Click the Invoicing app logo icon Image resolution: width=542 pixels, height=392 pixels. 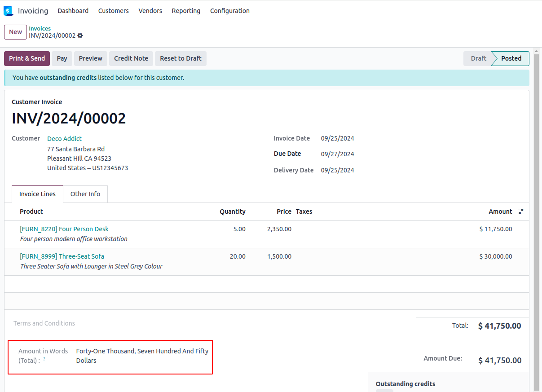point(8,11)
